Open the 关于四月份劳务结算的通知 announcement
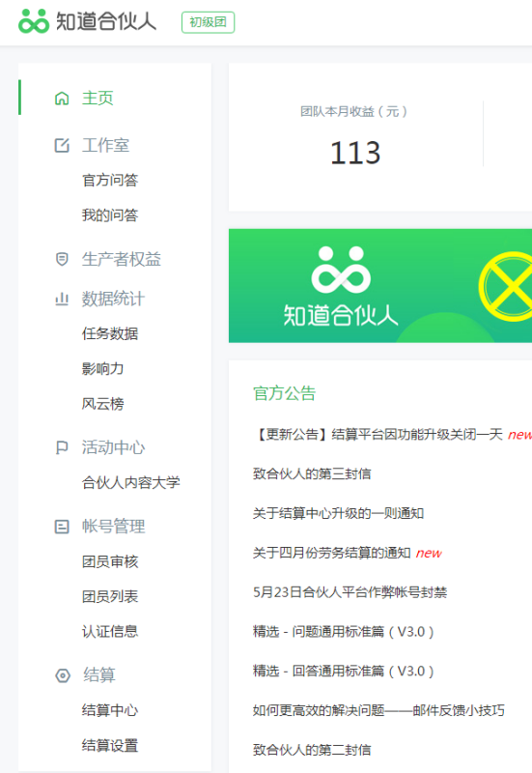The height and width of the screenshot is (773, 532). (x=331, y=553)
